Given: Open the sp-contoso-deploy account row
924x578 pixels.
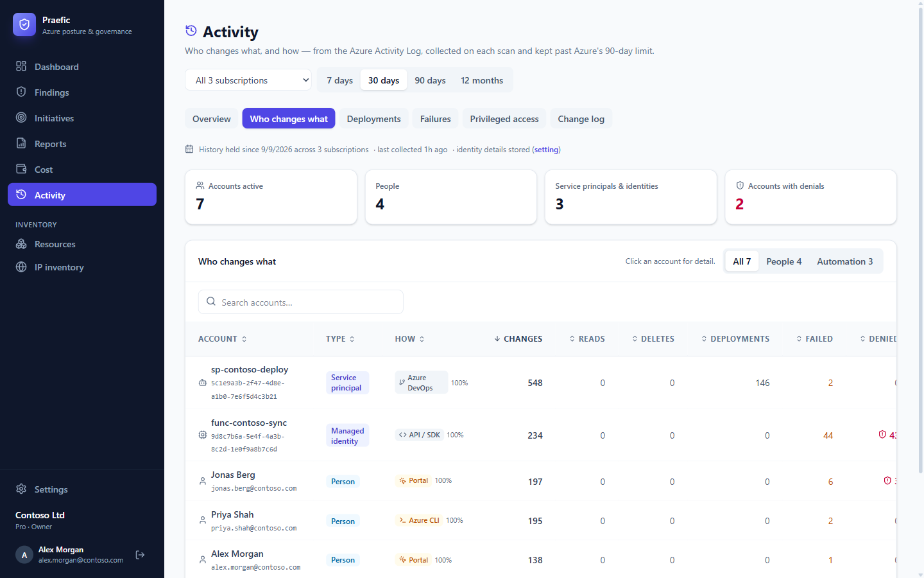Looking at the screenshot, I should (540, 383).
